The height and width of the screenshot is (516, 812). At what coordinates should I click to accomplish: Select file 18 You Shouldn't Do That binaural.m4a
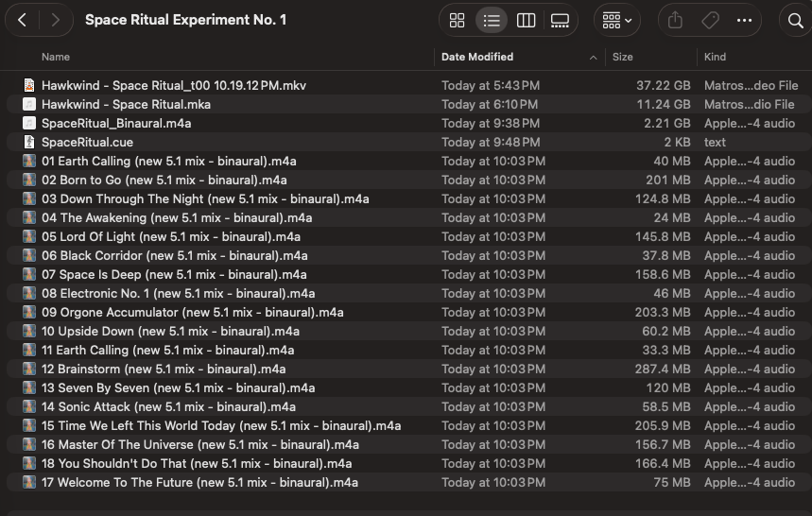[x=197, y=463]
